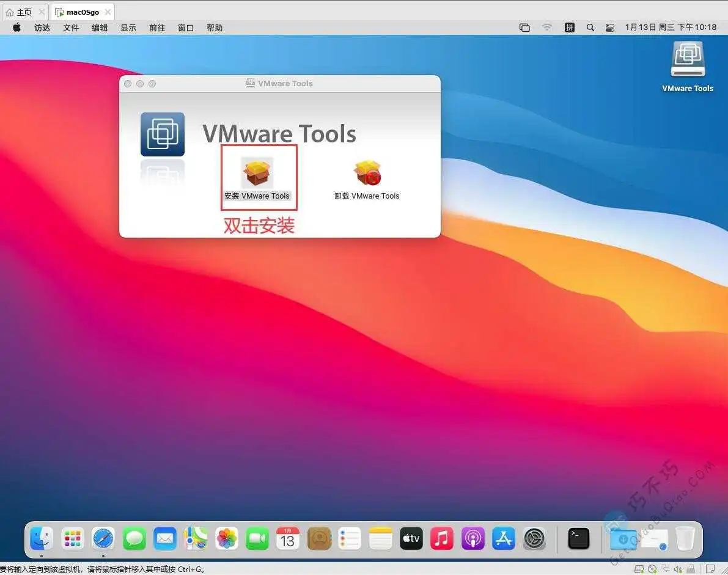The height and width of the screenshot is (575, 728).
Task: Click VMware USB device status icon
Action: click(x=691, y=568)
